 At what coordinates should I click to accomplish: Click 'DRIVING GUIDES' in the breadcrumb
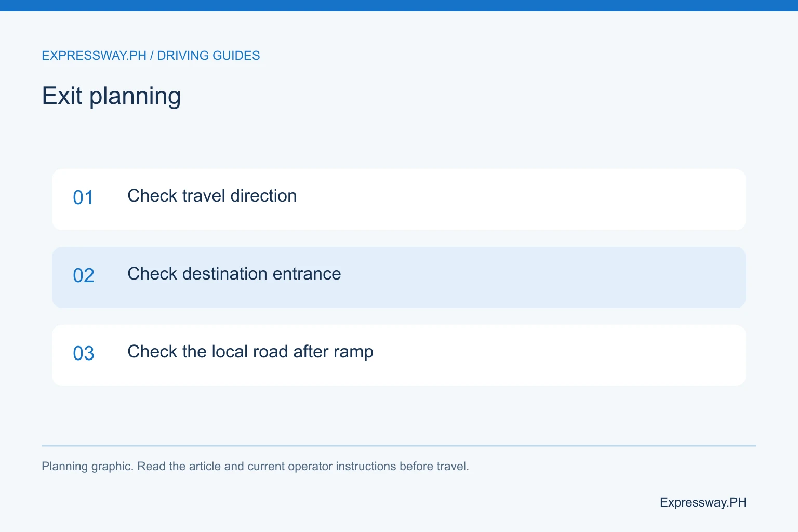click(208, 56)
